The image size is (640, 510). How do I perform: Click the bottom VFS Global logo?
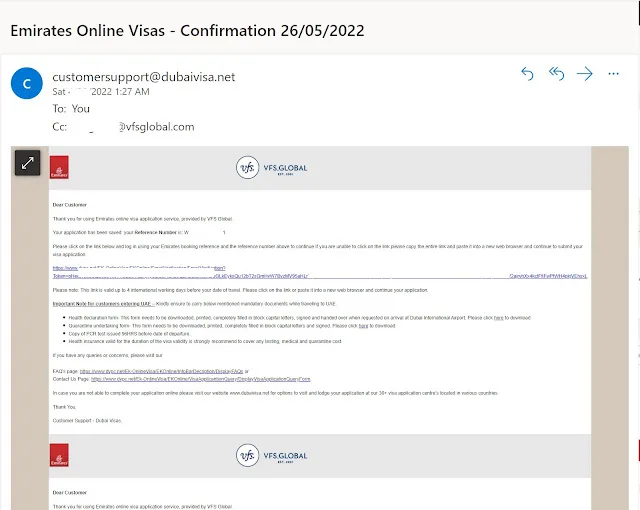(x=271, y=455)
